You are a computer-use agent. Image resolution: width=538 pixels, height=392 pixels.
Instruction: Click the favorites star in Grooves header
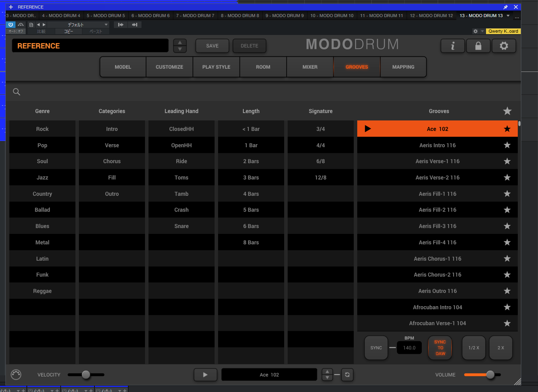point(507,111)
